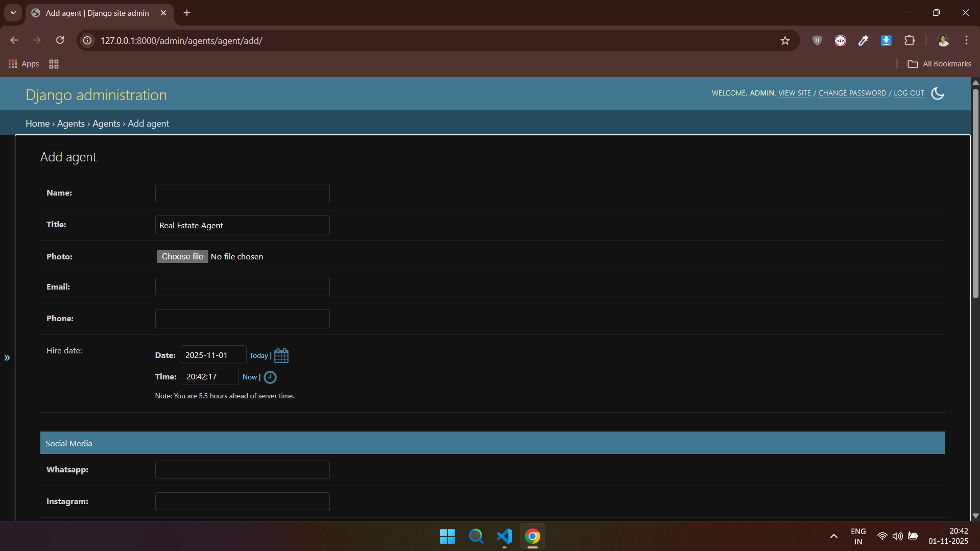Open the volume speaker icon
The image size is (980, 551).
click(897, 537)
